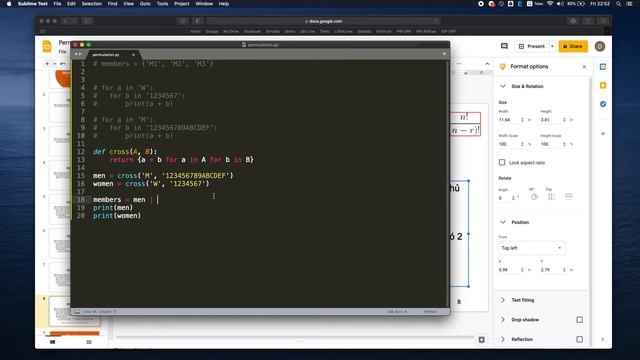Click the 'def cross(A, B):' line
640x360 pixels.
tap(125, 151)
